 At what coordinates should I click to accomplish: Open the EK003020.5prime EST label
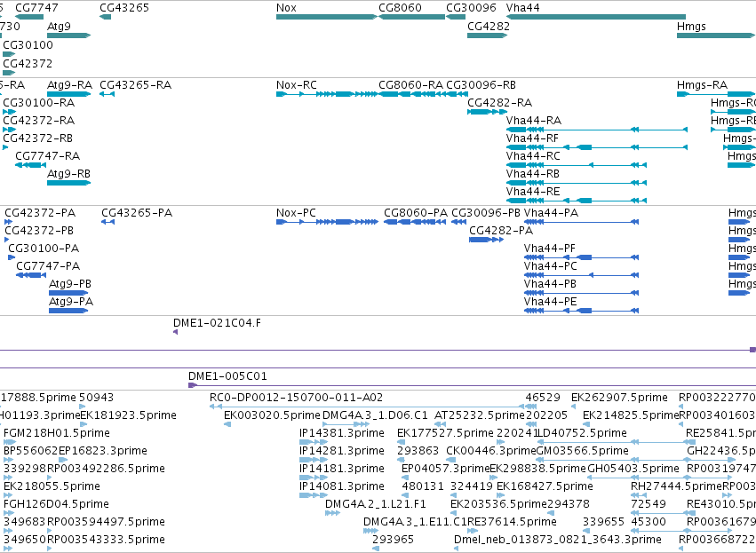(x=272, y=415)
